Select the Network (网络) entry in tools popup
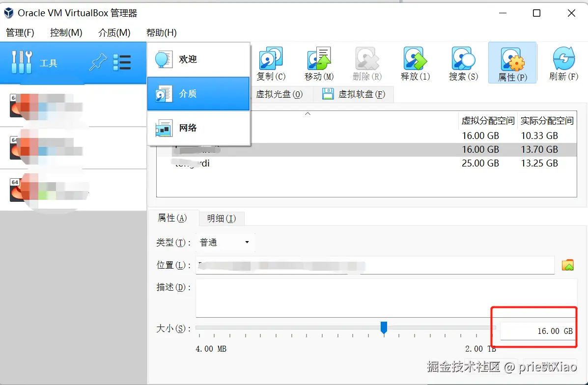The height and width of the screenshot is (385, 588). pyautogui.click(x=198, y=128)
